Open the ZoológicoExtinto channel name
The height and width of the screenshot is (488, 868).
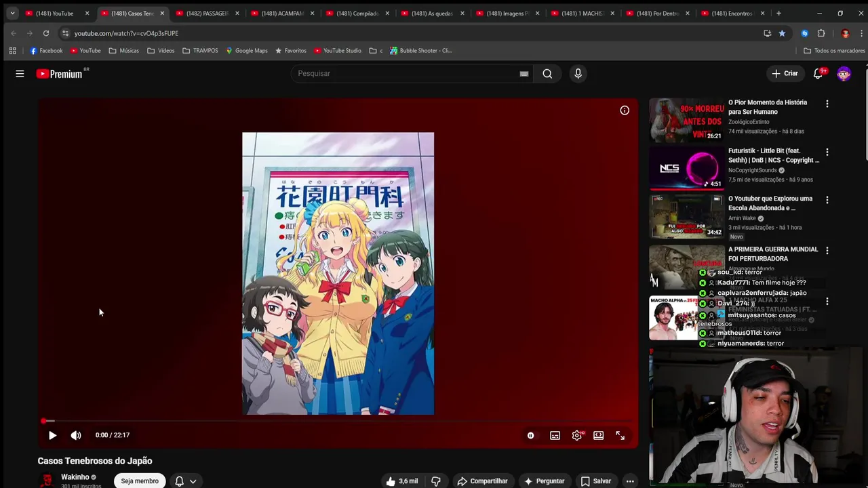749,122
